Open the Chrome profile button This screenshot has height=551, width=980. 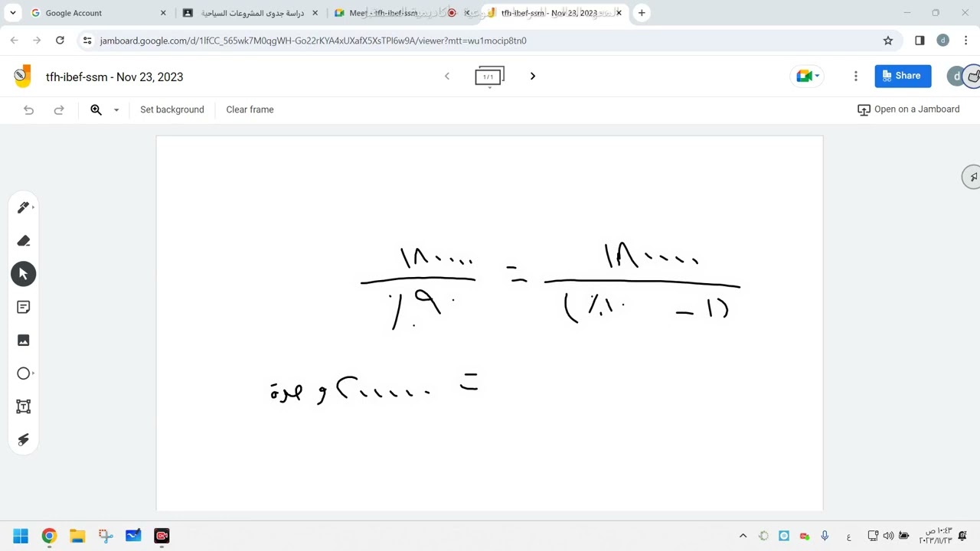942,41
